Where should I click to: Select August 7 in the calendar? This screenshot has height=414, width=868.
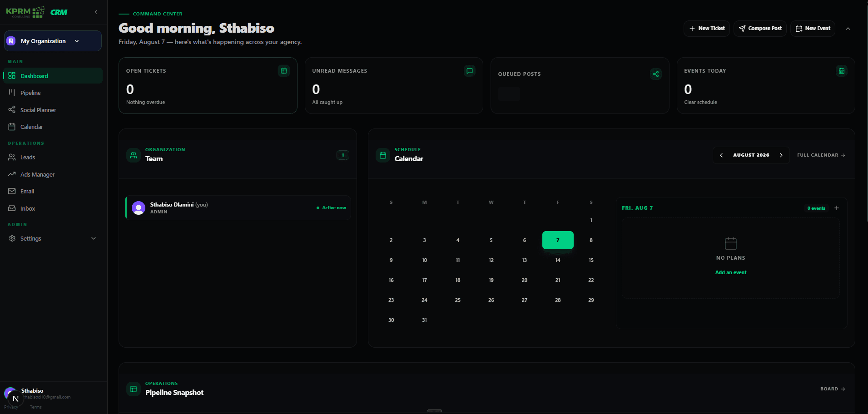pyautogui.click(x=558, y=240)
